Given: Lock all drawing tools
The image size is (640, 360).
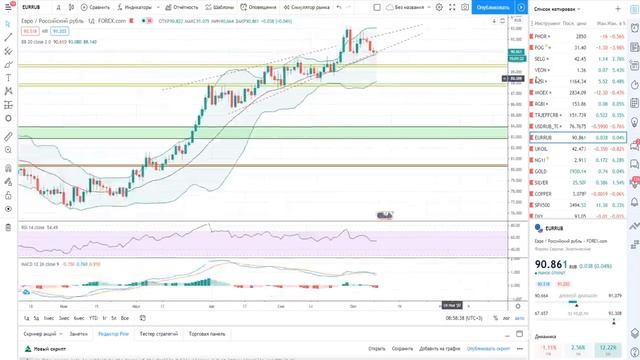Looking at the screenshot, I should tap(8, 196).
